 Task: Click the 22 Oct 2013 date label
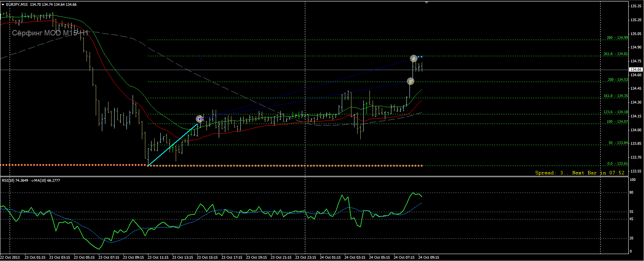coord(10,257)
